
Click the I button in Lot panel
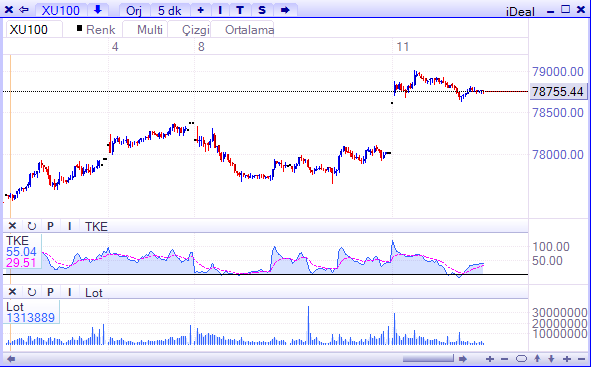[69, 292]
